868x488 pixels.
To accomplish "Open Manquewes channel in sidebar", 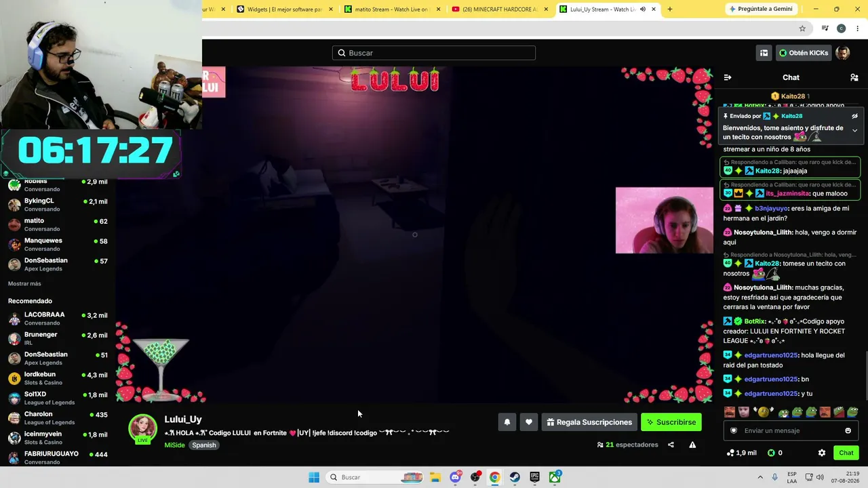I will click(58, 244).
